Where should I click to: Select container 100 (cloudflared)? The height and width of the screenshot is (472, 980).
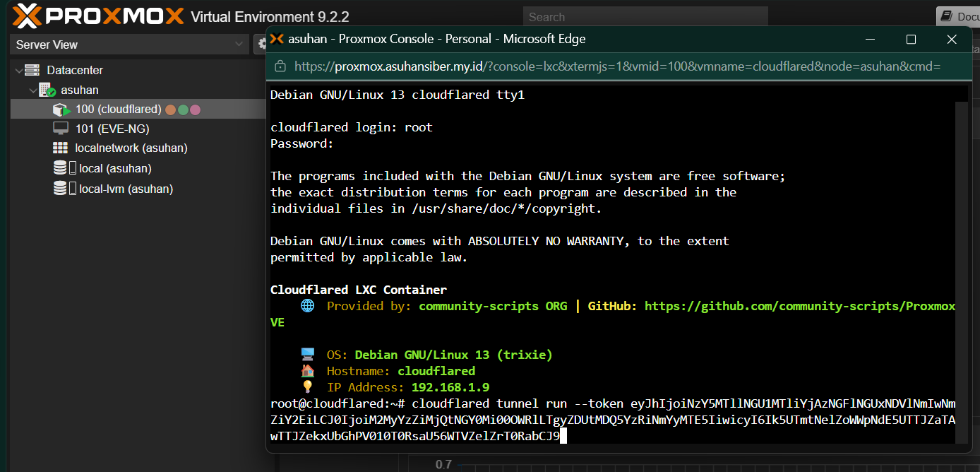pyautogui.click(x=119, y=110)
